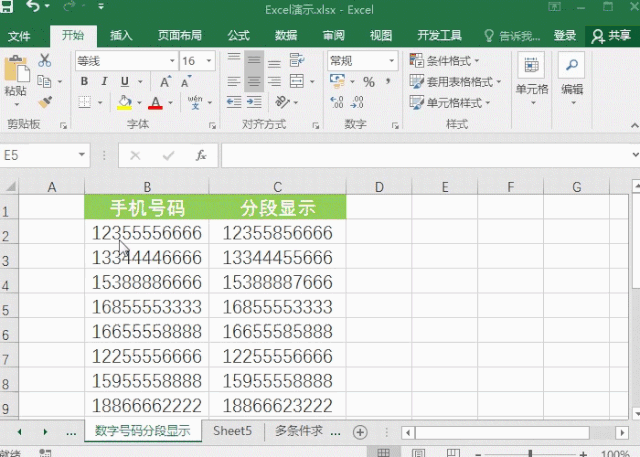The image size is (640, 457).
Task: Click 告诉我 tell me search box
Action: pos(513,36)
